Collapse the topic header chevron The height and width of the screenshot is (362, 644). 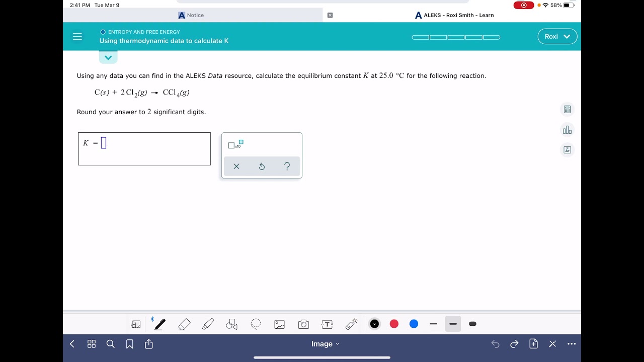tap(108, 57)
